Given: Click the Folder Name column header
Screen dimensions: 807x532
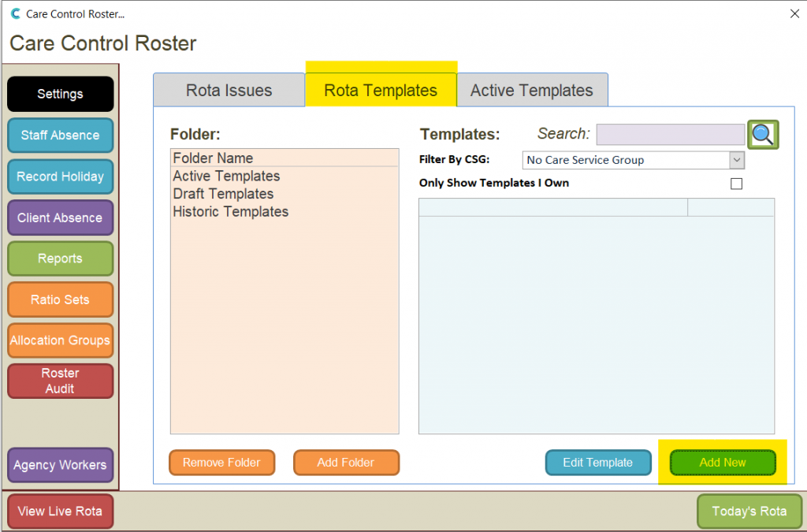Looking at the screenshot, I should click(x=284, y=158).
